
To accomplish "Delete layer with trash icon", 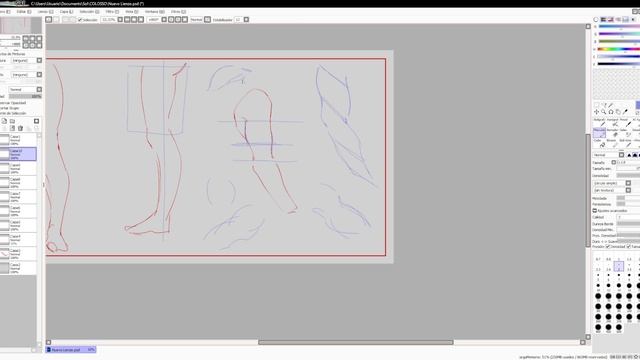I will coord(20,128).
